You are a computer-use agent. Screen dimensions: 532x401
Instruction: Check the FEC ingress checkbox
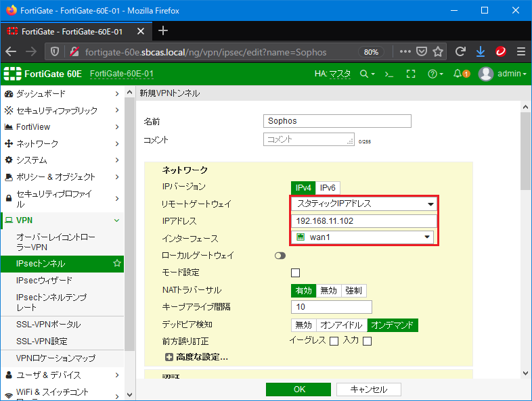point(367,341)
